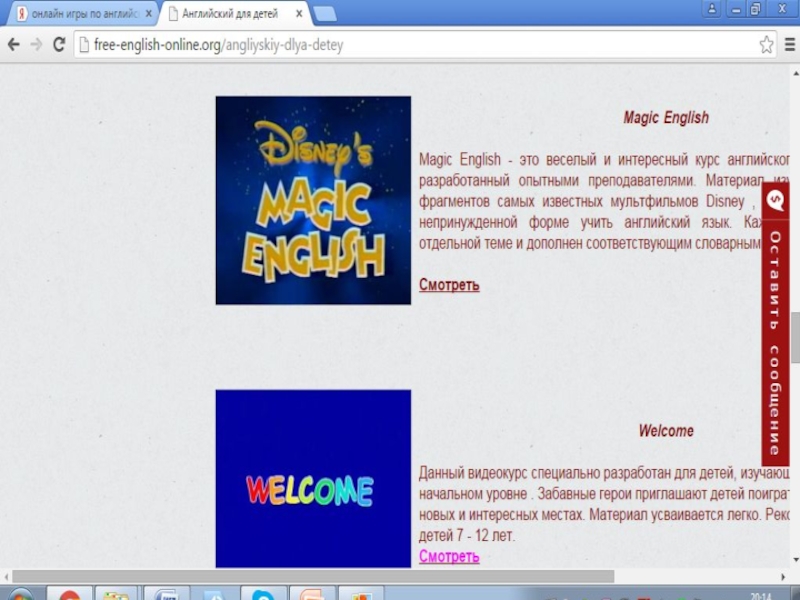800x600 pixels.
Task: Open Skype from the taskbar
Action: coord(263,594)
